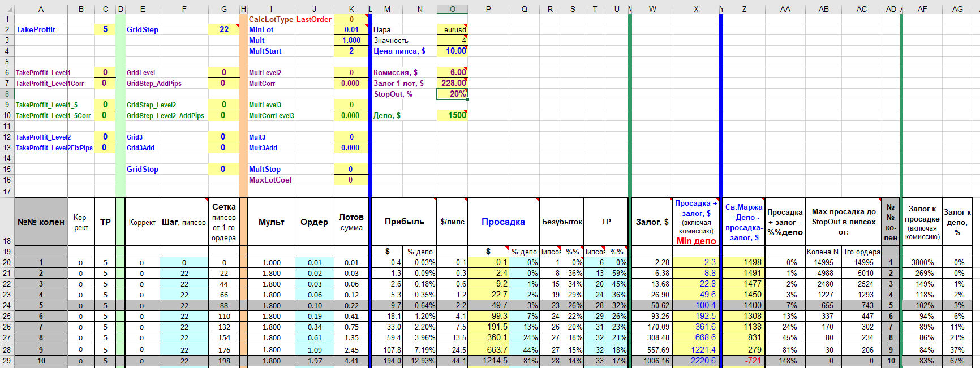The image size is (980, 368).
Task: Click the Mult3Add label
Action: pos(263,148)
